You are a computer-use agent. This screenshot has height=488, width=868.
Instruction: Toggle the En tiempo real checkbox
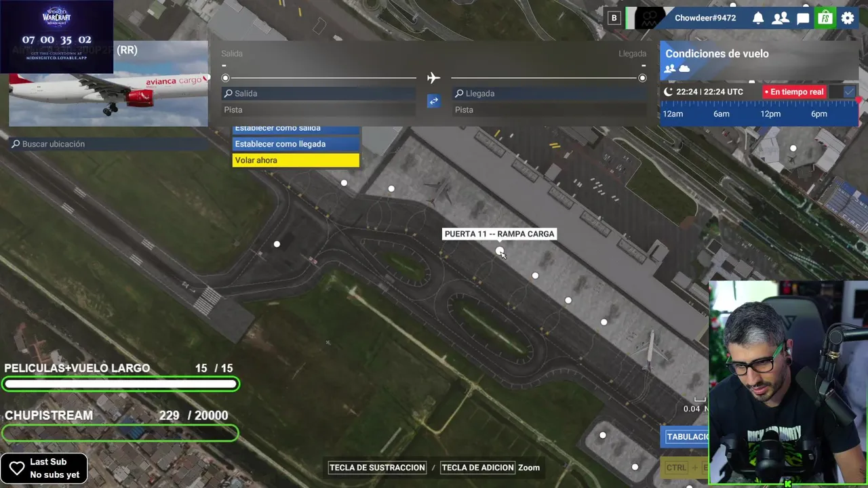coord(849,91)
